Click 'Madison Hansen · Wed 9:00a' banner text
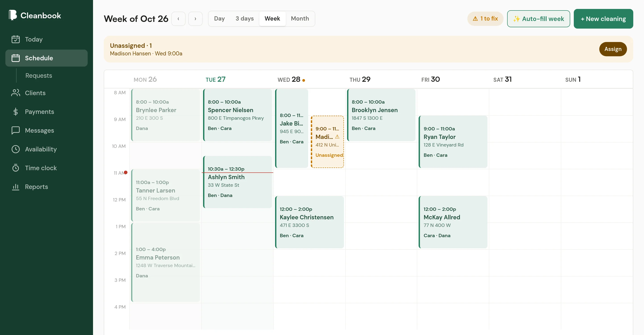The image size is (644, 335). [146, 53]
